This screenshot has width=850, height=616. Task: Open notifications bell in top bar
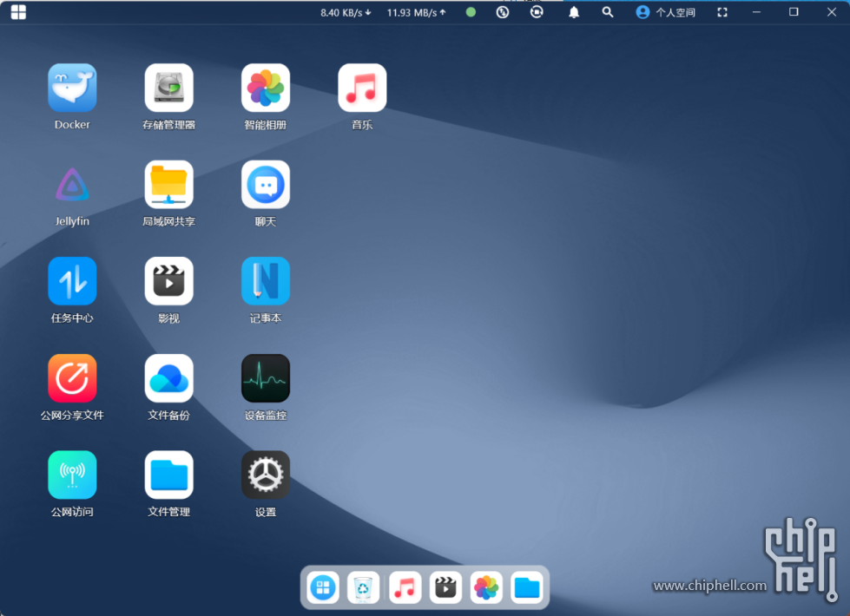(574, 12)
